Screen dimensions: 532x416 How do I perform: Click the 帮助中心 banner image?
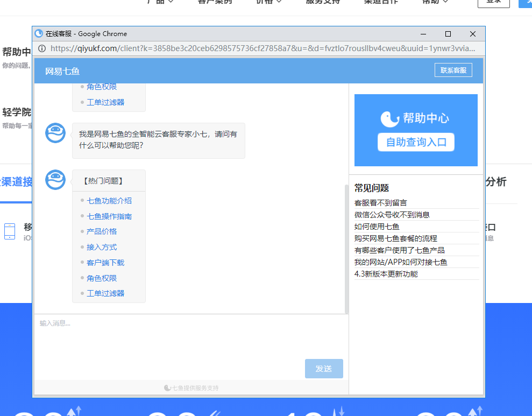click(416, 130)
